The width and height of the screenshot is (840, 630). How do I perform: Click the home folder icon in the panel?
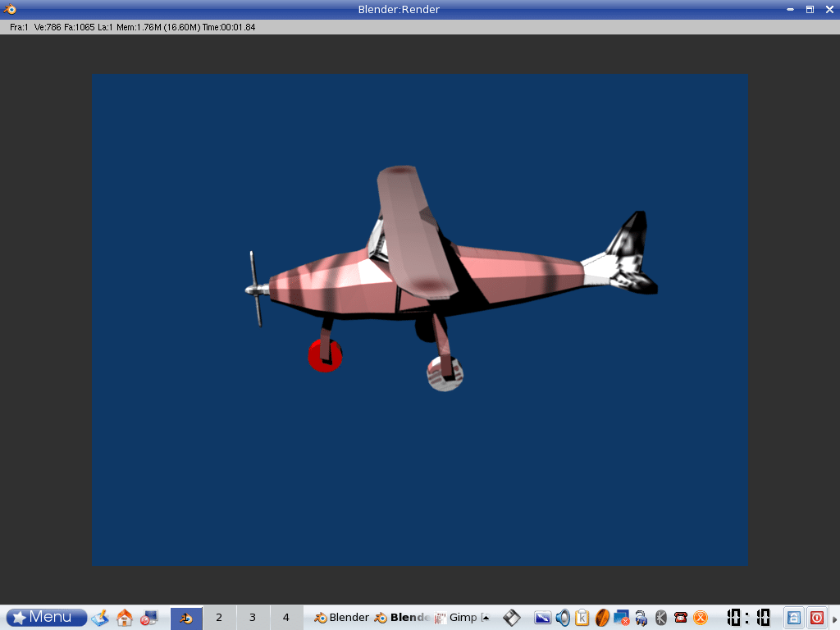125,618
